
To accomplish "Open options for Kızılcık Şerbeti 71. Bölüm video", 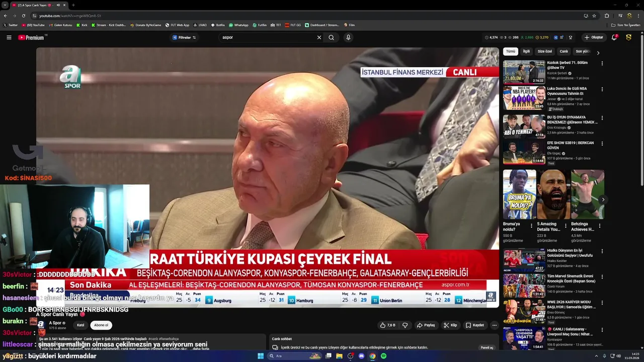I will [602, 63].
